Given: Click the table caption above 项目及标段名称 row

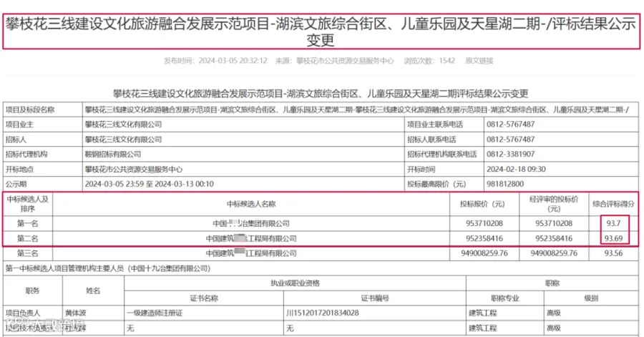Looking at the screenshot, I should coord(321,94).
